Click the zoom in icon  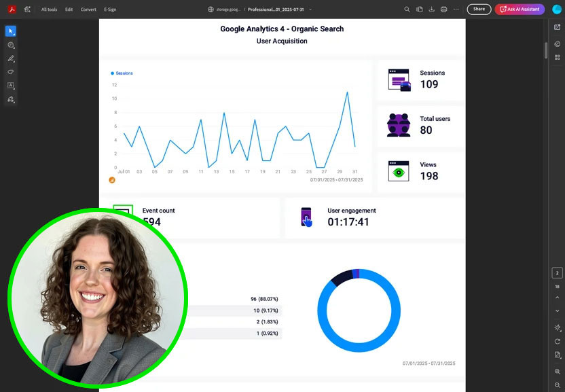557,372
